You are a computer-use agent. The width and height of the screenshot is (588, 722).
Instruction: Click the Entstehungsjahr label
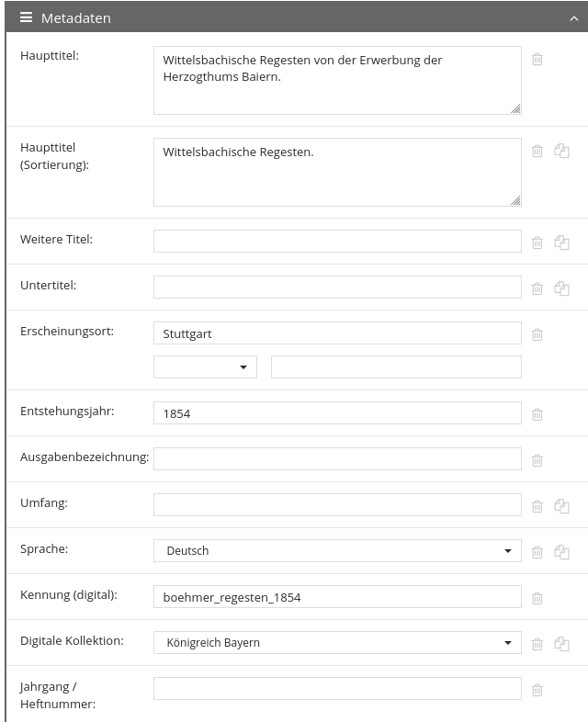click(x=67, y=412)
